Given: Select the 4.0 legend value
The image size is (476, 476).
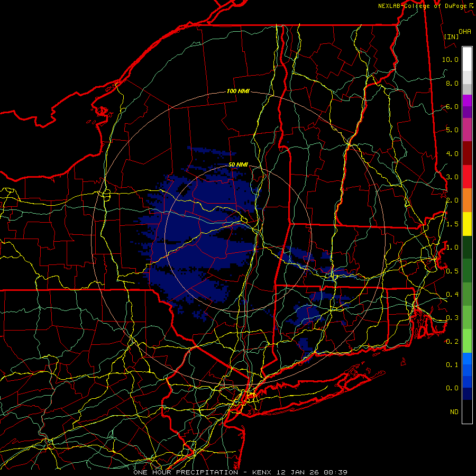Looking at the screenshot, I should tap(452, 153).
